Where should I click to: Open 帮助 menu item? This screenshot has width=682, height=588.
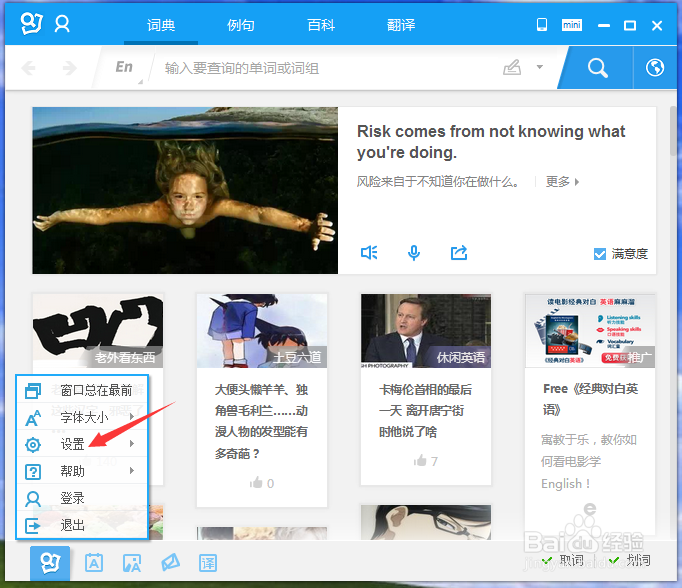click(82, 471)
